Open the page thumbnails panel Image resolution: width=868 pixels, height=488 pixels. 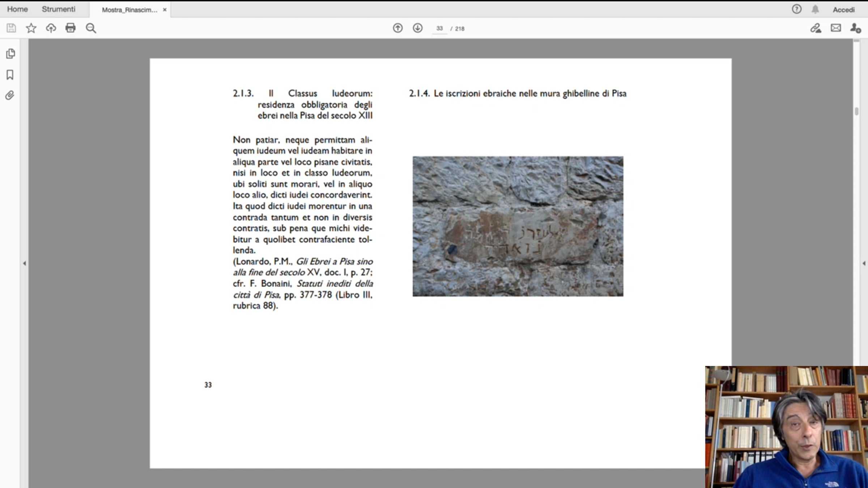tap(10, 54)
